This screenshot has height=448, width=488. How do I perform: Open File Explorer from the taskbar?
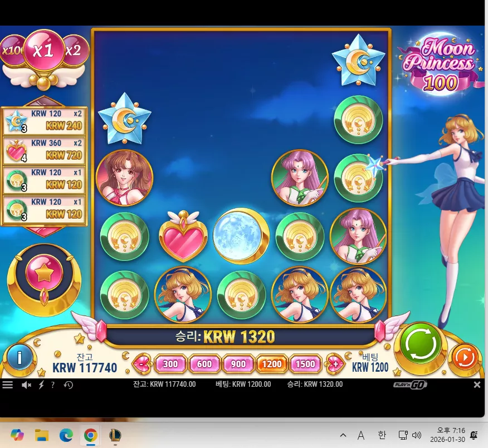pos(42,435)
